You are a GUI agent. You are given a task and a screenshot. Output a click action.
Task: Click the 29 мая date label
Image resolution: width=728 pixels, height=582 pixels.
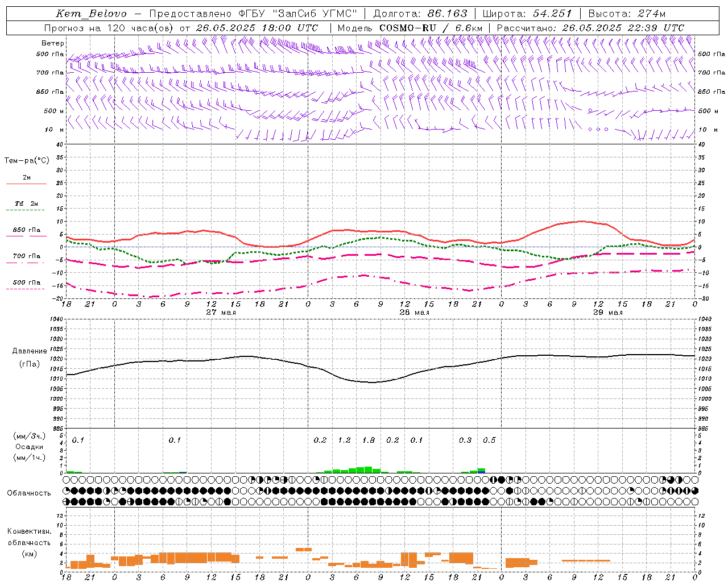607,313
